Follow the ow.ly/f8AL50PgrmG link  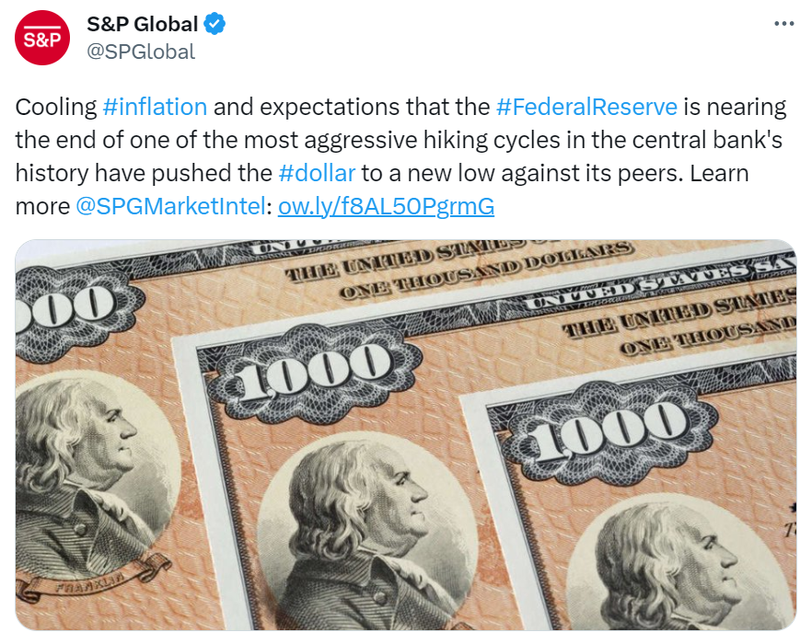386,206
